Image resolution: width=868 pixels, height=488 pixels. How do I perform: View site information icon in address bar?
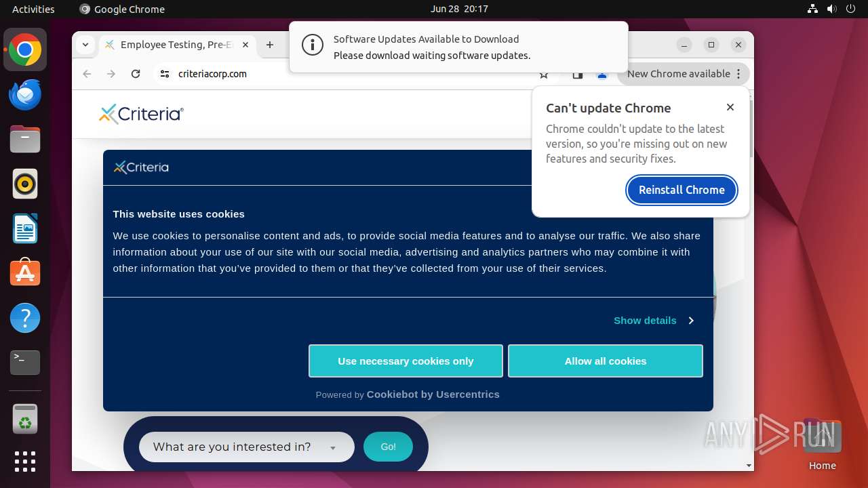point(165,74)
